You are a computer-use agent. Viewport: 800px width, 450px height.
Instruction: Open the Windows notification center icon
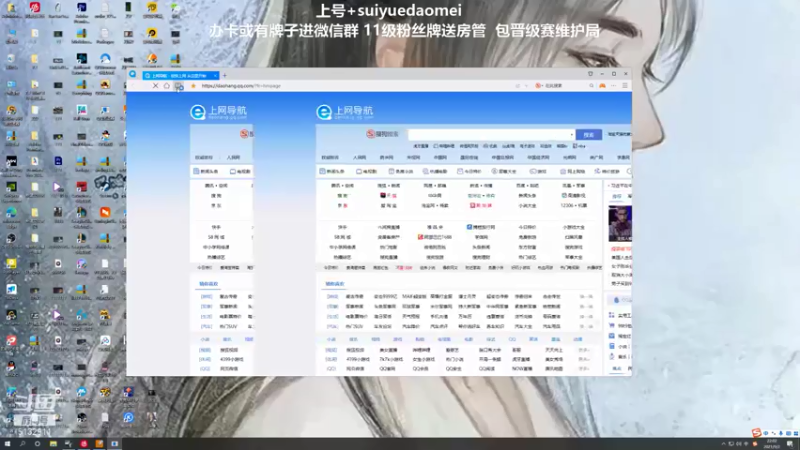(x=790, y=444)
